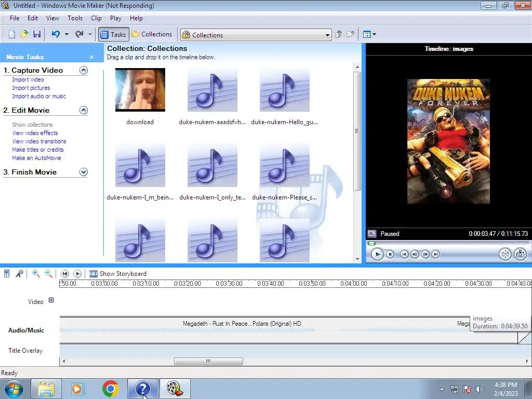Click the Play button in preview monitor
This screenshot has width=532, height=399.
[377, 254]
